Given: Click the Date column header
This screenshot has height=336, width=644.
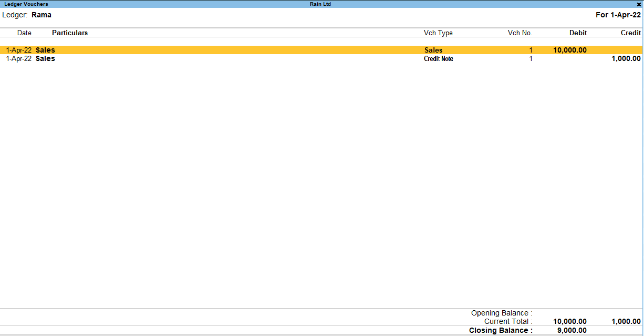Looking at the screenshot, I should [24, 33].
